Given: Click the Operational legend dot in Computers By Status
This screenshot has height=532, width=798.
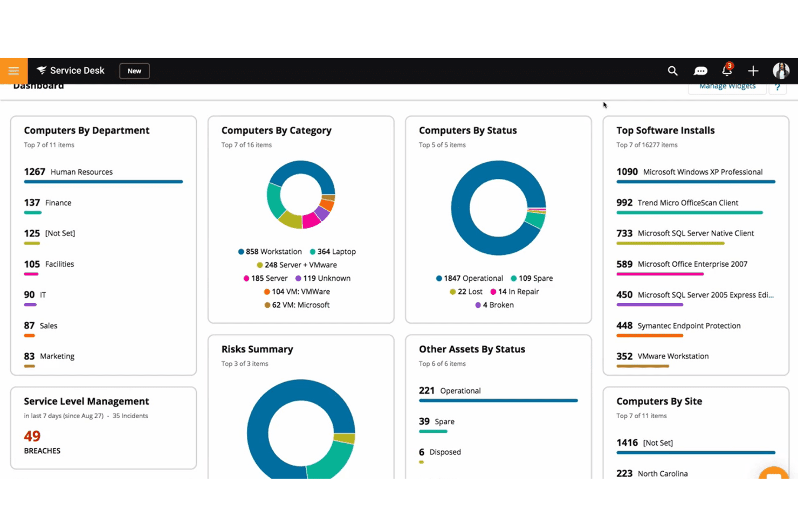Looking at the screenshot, I should click(439, 279).
